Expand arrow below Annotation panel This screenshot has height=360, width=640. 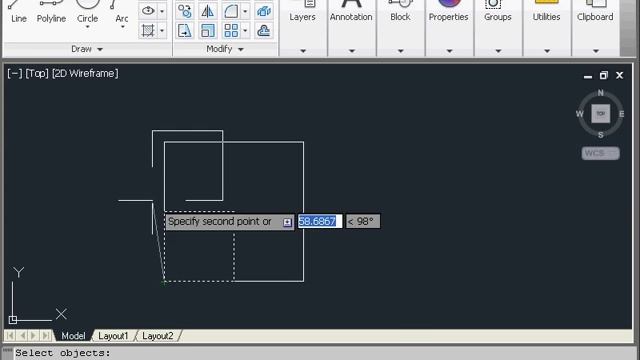click(351, 51)
